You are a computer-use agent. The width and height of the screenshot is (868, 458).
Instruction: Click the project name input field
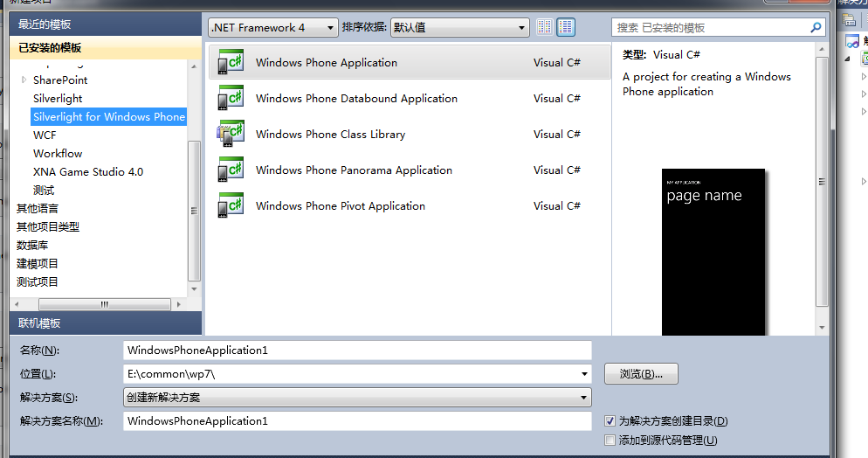click(357, 350)
